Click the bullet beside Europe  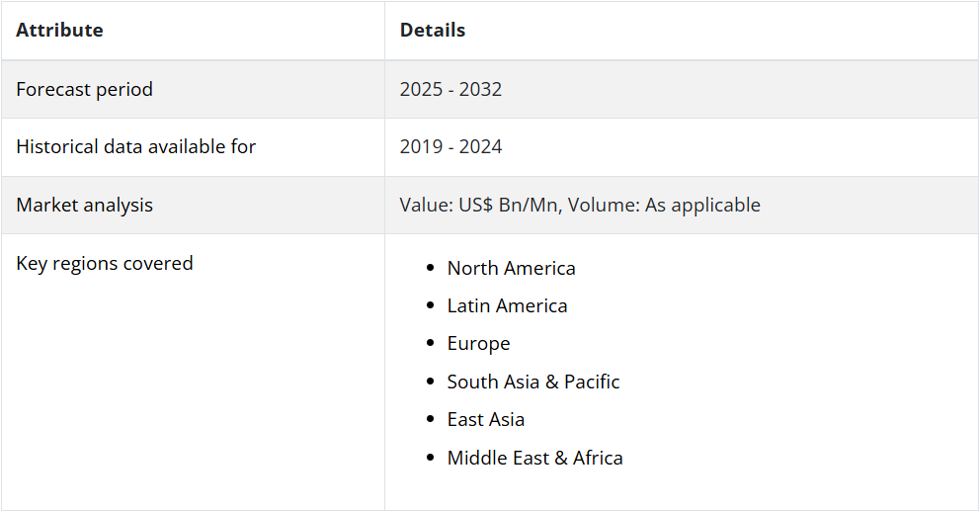(x=430, y=344)
